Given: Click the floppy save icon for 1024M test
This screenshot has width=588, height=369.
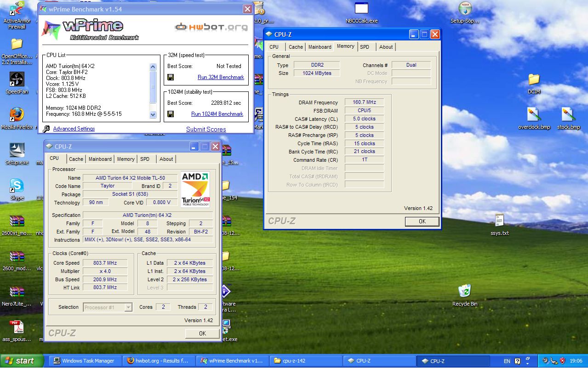Looking at the screenshot, I should [x=171, y=114].
